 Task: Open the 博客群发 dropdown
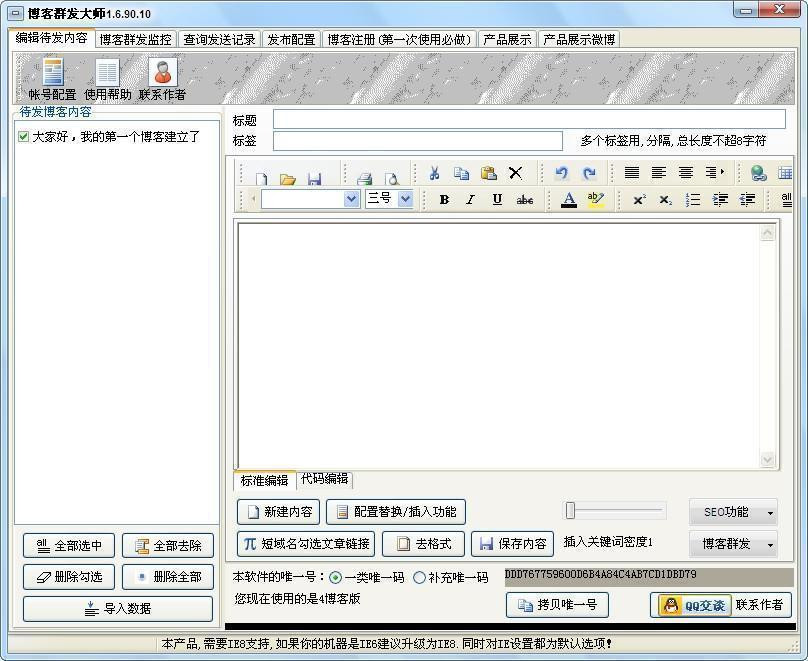click(733, 544)
